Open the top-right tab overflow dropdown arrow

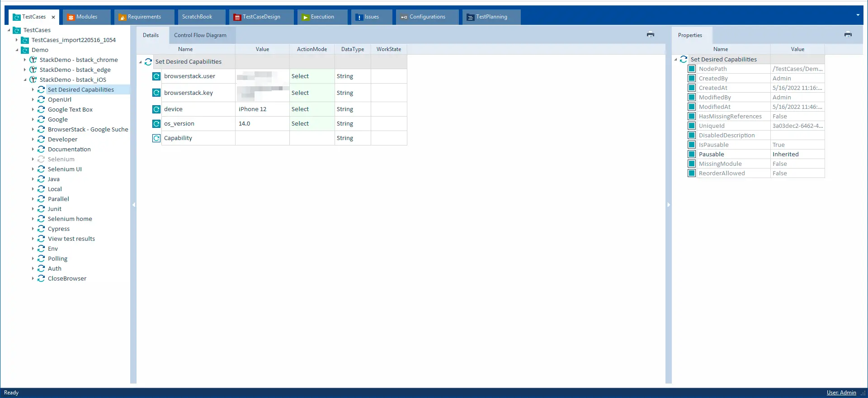858,15
